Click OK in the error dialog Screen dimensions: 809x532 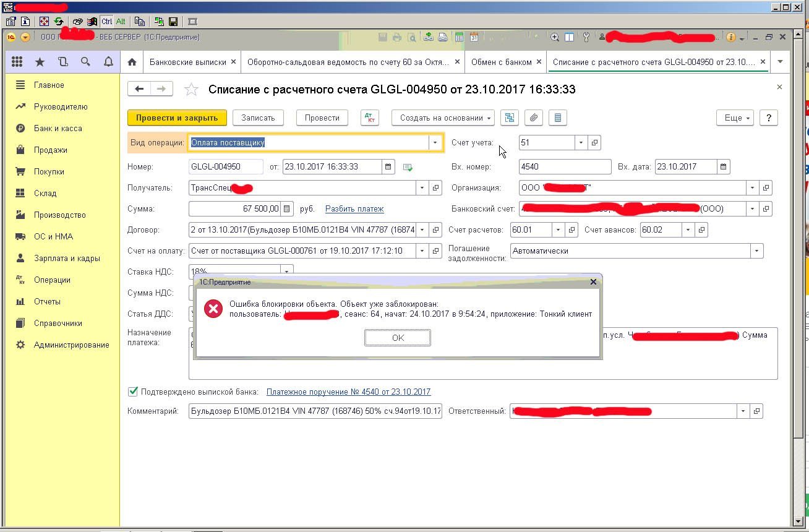coord(398,338)
